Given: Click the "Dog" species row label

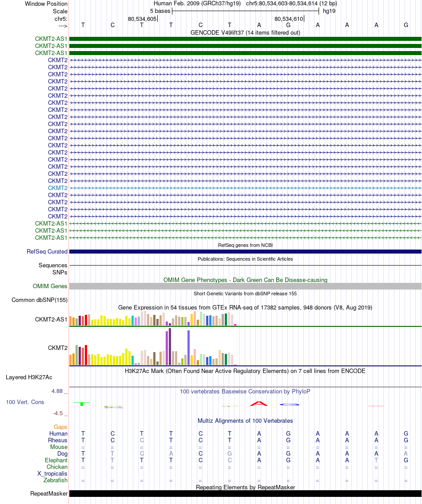Looking at the screenshot, I should click(x=62, y=454).
